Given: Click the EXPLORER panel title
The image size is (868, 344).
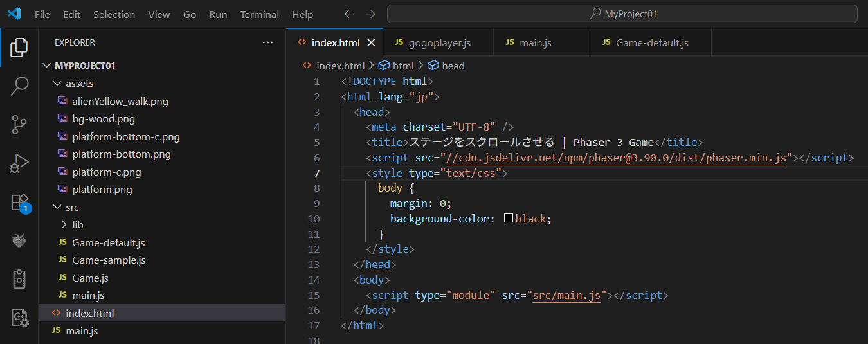Looking at the screenshot, I should pyautogui.click(x=75, y=42).
